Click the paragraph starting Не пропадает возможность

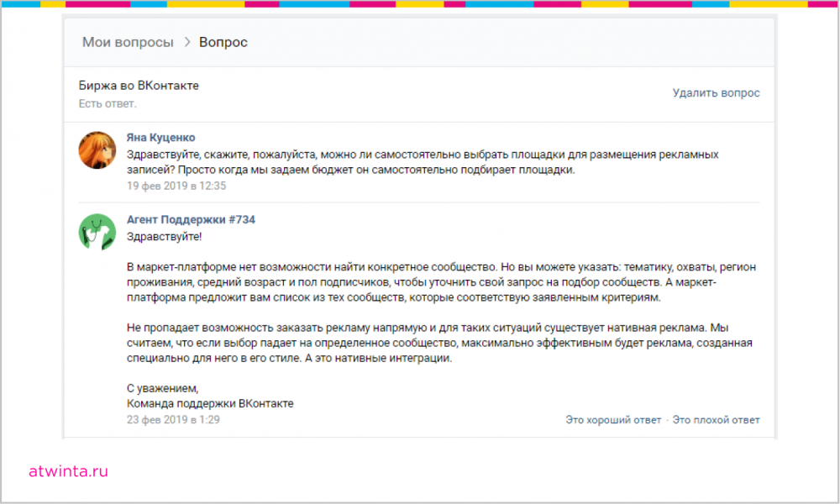(439, 343)
